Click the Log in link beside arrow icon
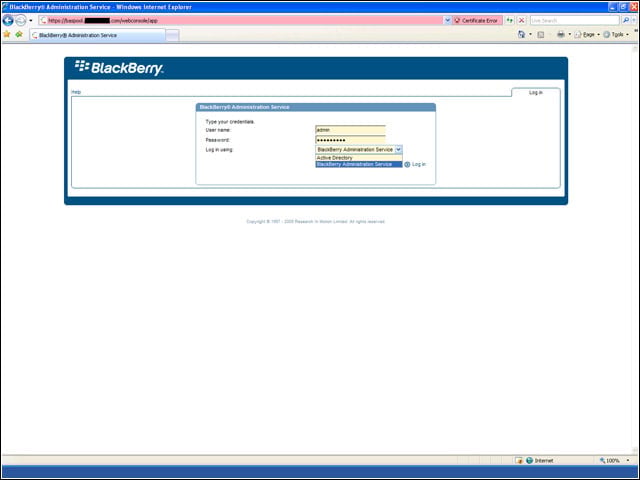Viewport: 640px width, 480px height. pyautogui.click(x=419, y=164)
